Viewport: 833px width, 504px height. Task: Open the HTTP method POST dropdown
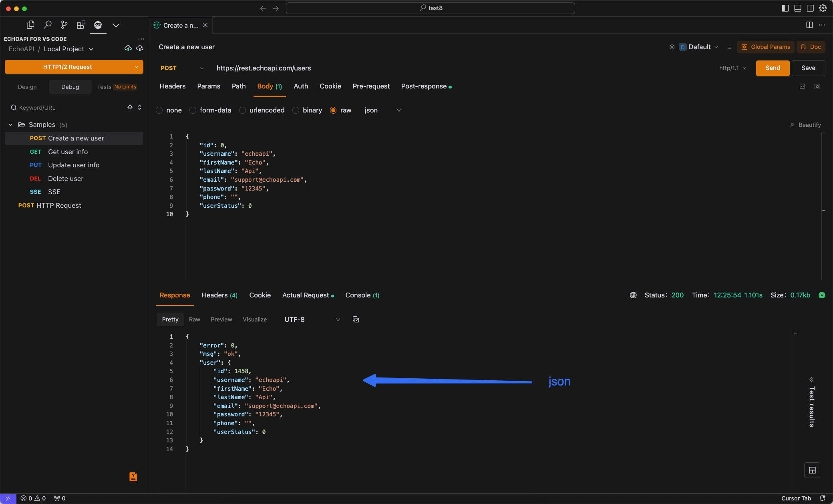pos(181,68)
